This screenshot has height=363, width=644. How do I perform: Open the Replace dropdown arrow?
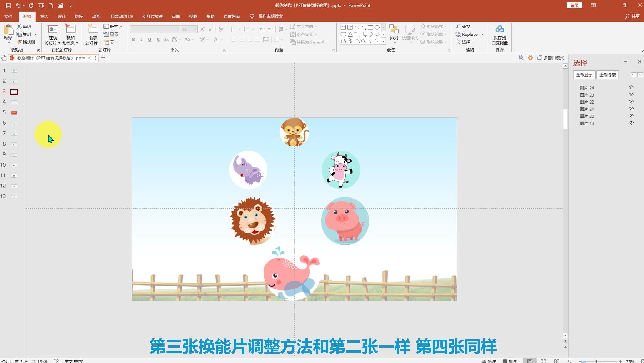(482, 34)
